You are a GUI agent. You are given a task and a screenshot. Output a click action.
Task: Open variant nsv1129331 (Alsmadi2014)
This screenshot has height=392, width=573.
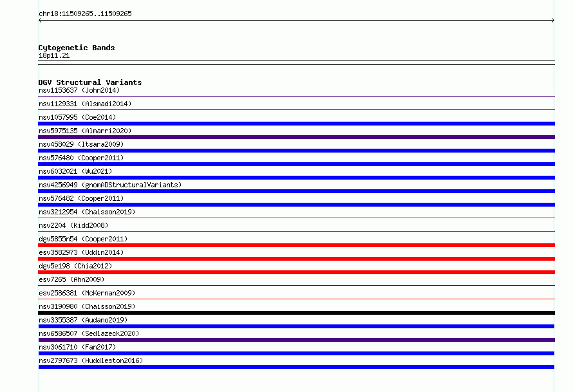coord(85,104)
